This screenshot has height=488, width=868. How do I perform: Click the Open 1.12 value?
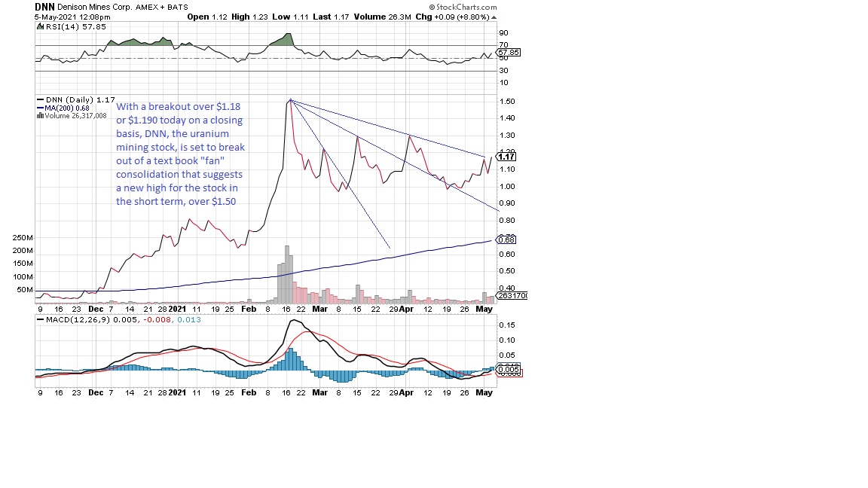pyautogui.click(x=207, y=17)
